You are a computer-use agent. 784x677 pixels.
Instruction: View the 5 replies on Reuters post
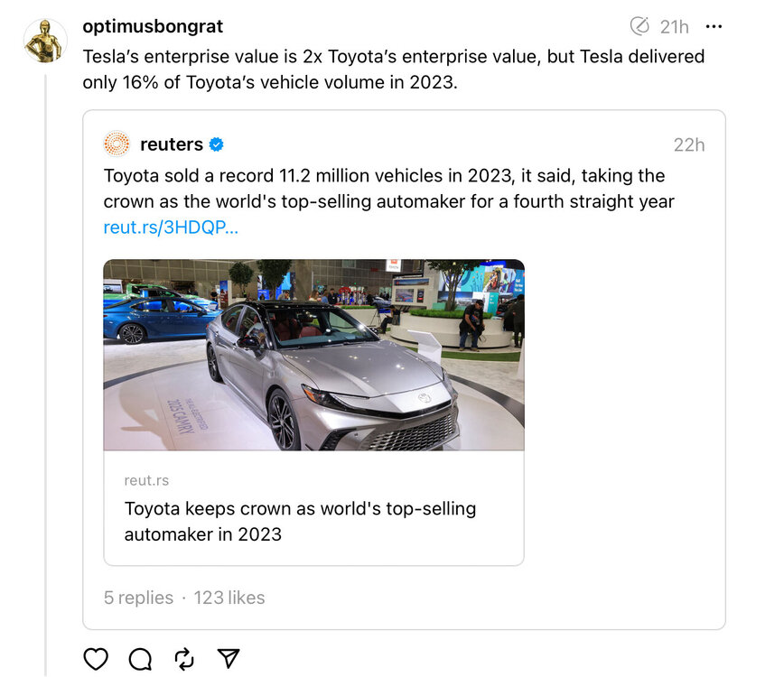138,598
